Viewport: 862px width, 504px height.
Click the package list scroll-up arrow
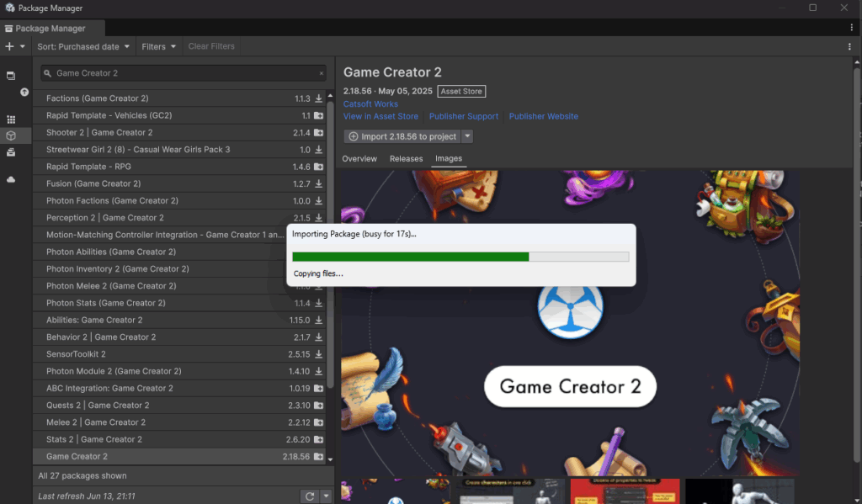tap(330, 96)
